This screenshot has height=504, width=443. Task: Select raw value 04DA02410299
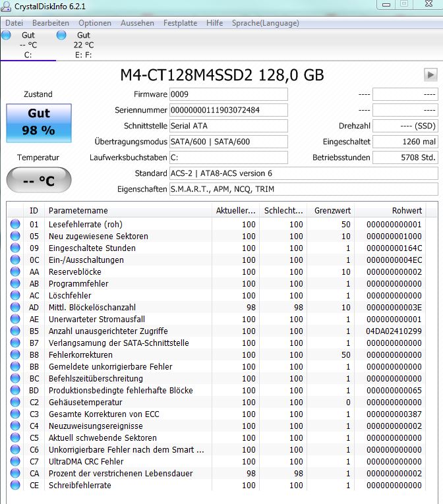tap(394, 331)
